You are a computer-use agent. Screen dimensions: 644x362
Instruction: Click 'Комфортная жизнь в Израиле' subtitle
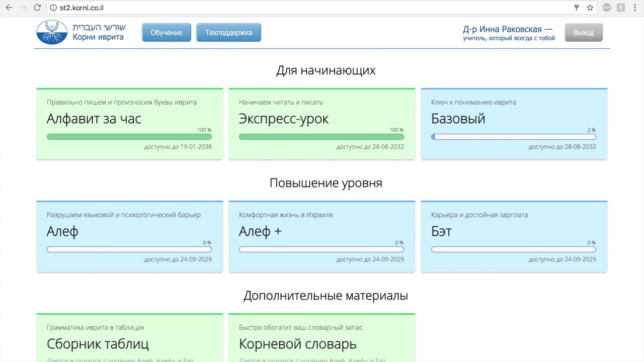tap(286, 215)
